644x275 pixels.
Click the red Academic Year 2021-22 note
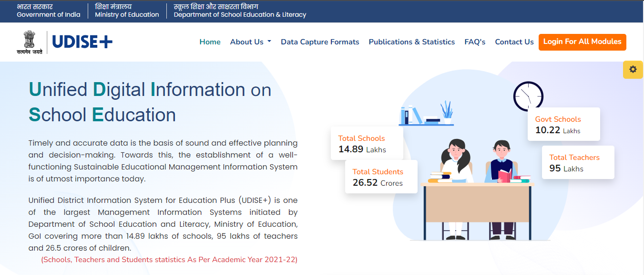(169, 260)
